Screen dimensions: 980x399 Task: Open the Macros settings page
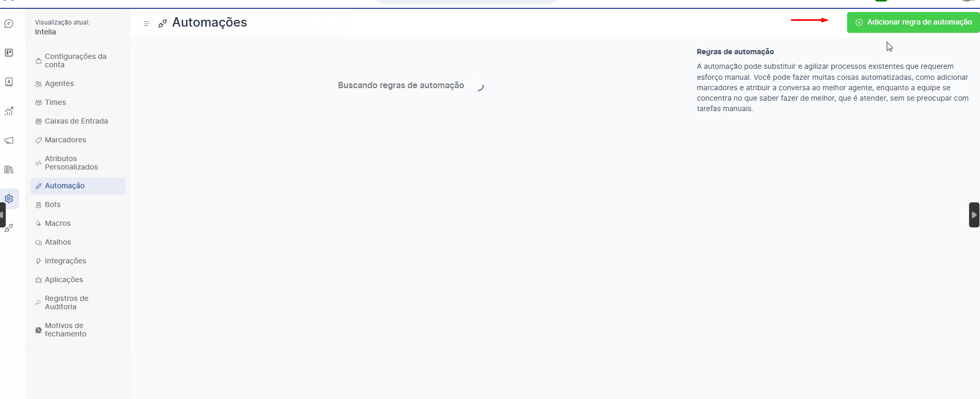pyautogui.click(x=57, y=223)
